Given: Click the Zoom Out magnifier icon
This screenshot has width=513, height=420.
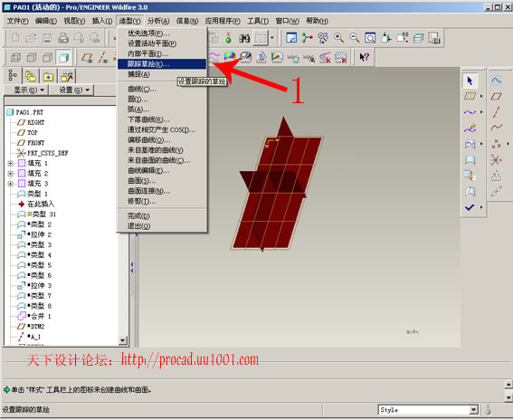Looking at the screenshot, I should [355, 38].
